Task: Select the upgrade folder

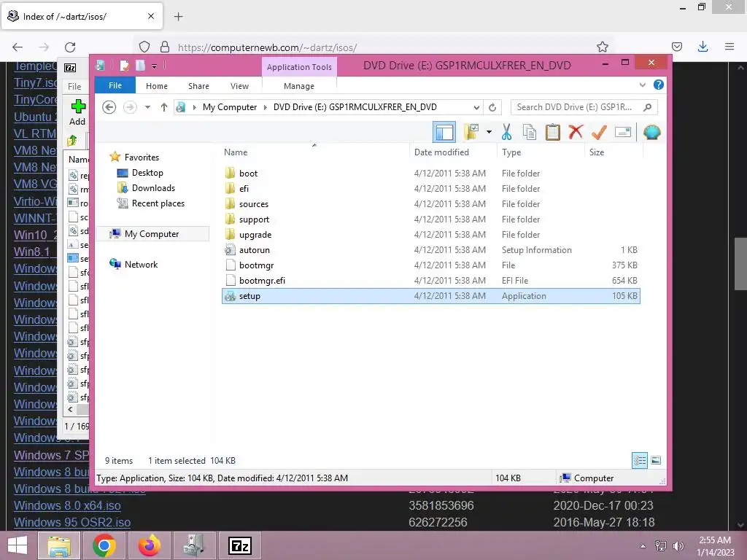Action: pyautogui.click(x=430, y=234)
